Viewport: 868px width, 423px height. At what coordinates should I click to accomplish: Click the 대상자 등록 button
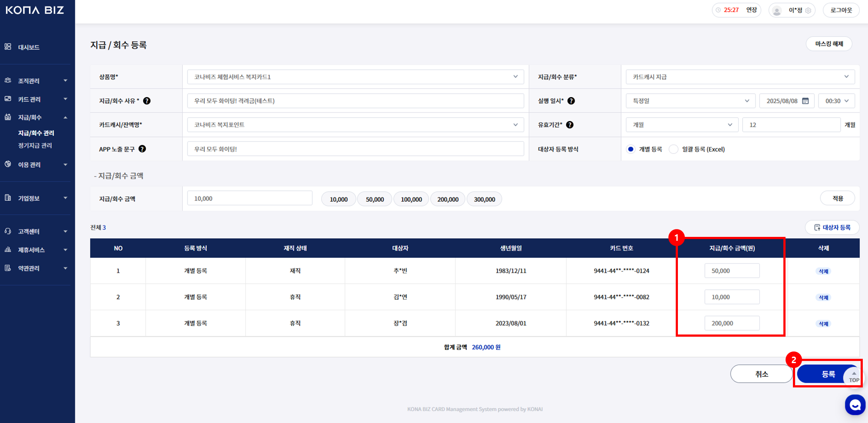[x=832, y=227]
